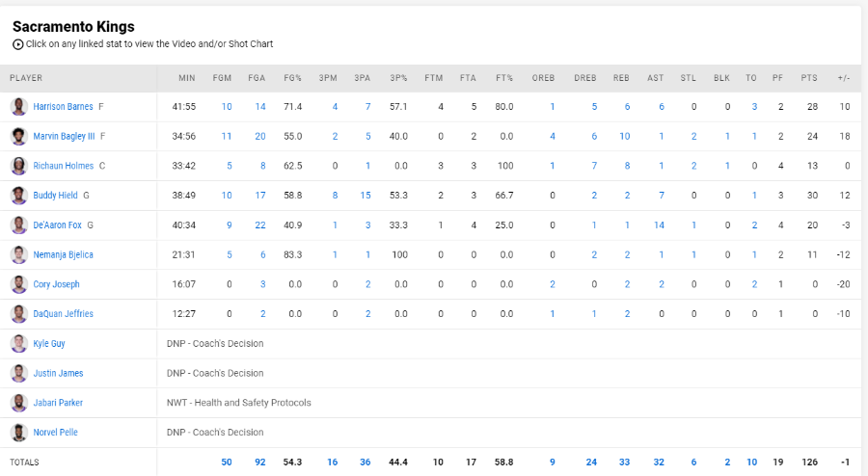View team totals 36 three-point attempts

click(366, 463)
